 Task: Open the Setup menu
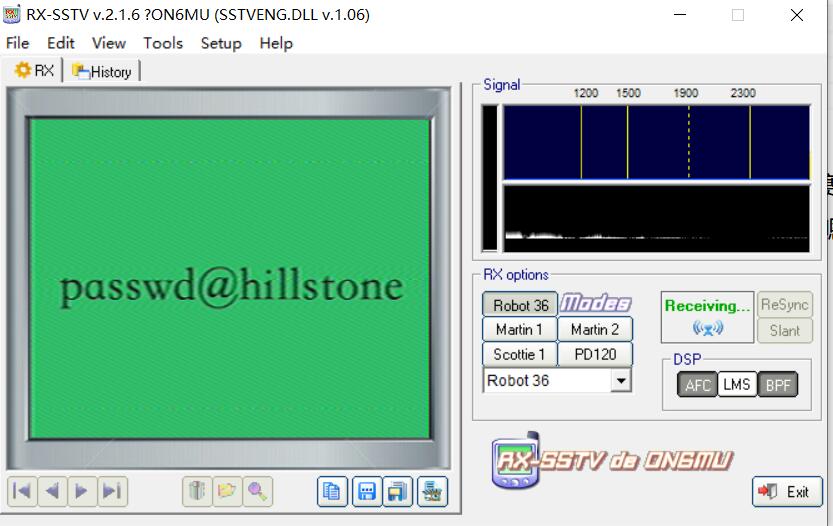pos(221,43)
